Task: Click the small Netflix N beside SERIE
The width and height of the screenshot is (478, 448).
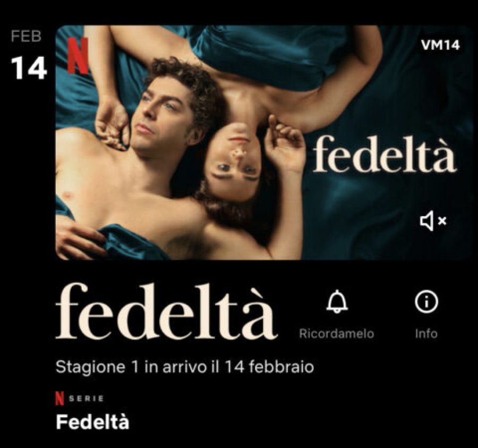Action: coord(59,399)
